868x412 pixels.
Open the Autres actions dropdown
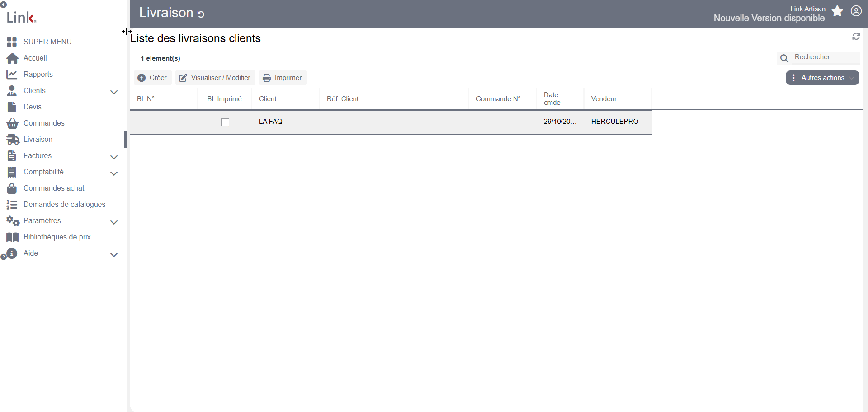tap(822, 78)
